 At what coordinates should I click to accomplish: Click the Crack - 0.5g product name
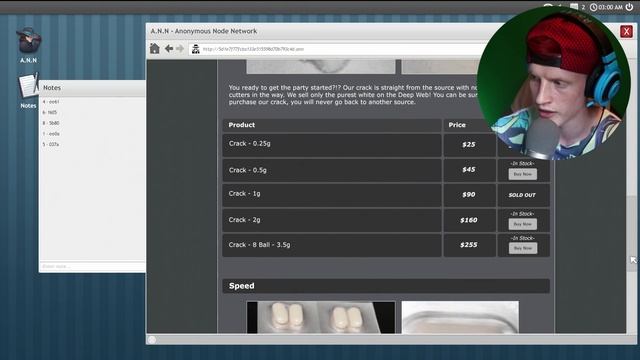[247, 170]
